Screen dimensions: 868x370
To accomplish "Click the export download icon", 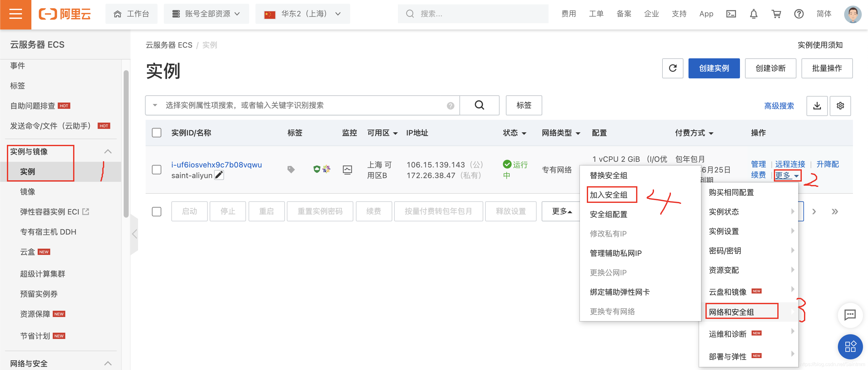I will pos(817,106).
